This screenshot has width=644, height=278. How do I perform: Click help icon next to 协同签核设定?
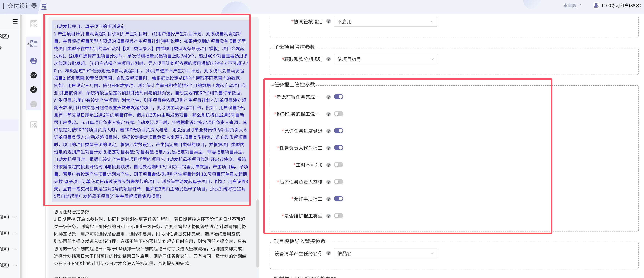click(x=328, y=21)
